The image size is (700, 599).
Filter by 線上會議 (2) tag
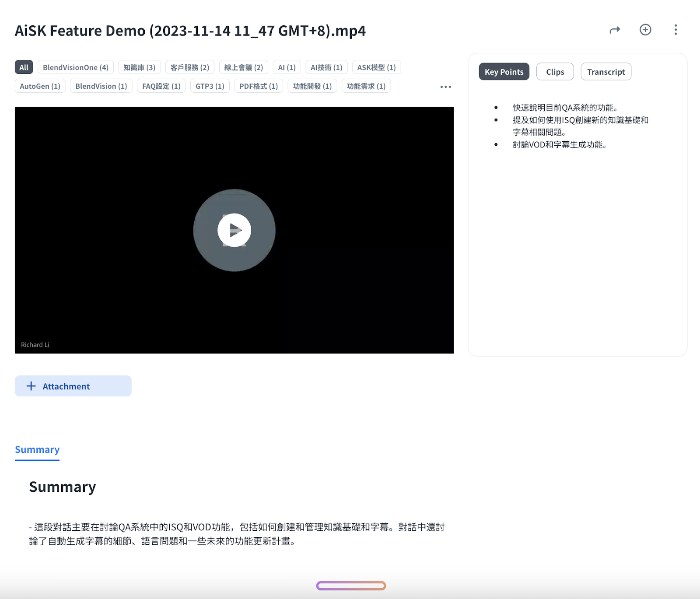point(243,67)
